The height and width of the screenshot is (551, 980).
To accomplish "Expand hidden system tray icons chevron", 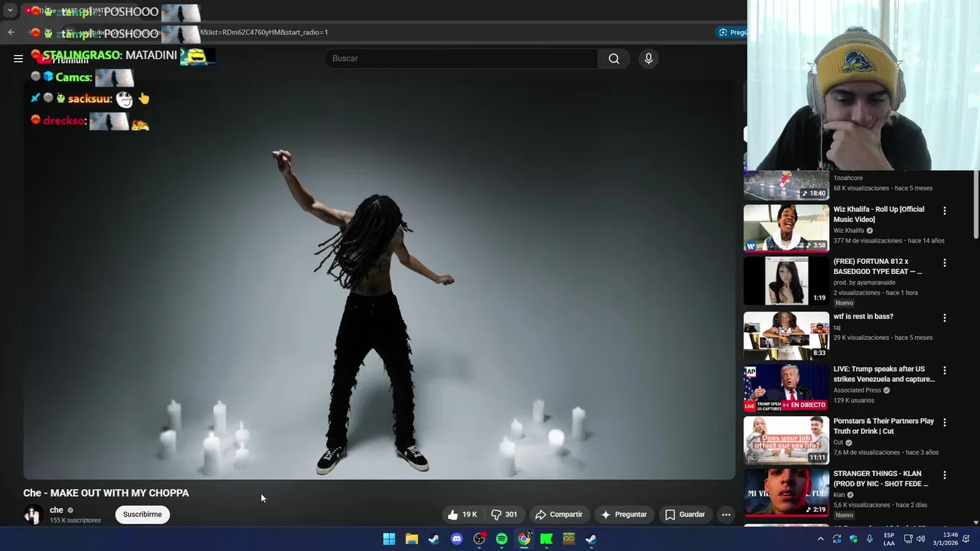I will [x=820, y=539].
